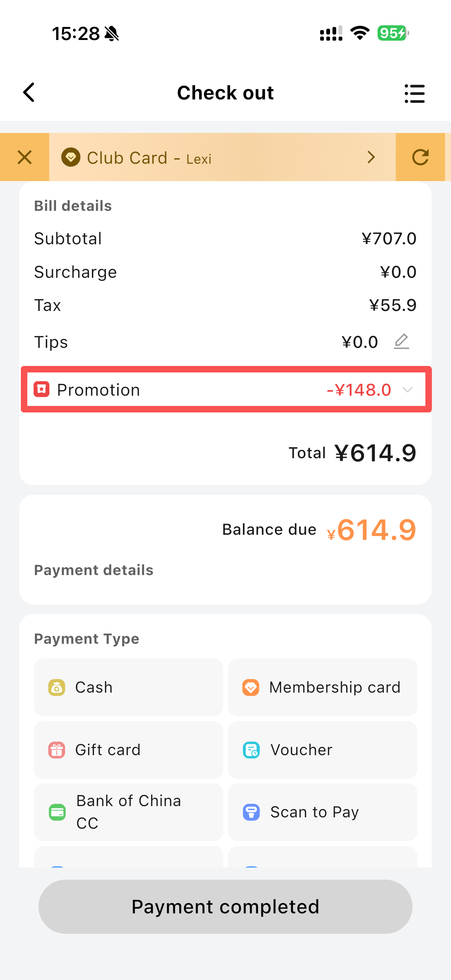The image size is (451, 980).
Task: Select Cash payment type
Action: (x=128, y=687)
